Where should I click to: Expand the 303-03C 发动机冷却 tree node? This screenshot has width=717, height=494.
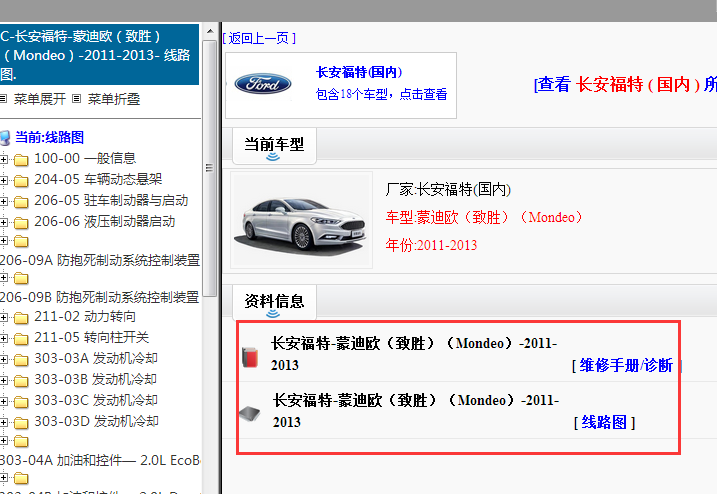[x=4, y=401]
